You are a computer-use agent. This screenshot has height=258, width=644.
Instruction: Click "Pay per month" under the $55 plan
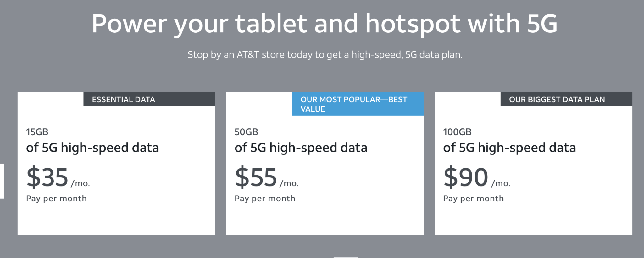pyautogui.click(x=265, y=199)
